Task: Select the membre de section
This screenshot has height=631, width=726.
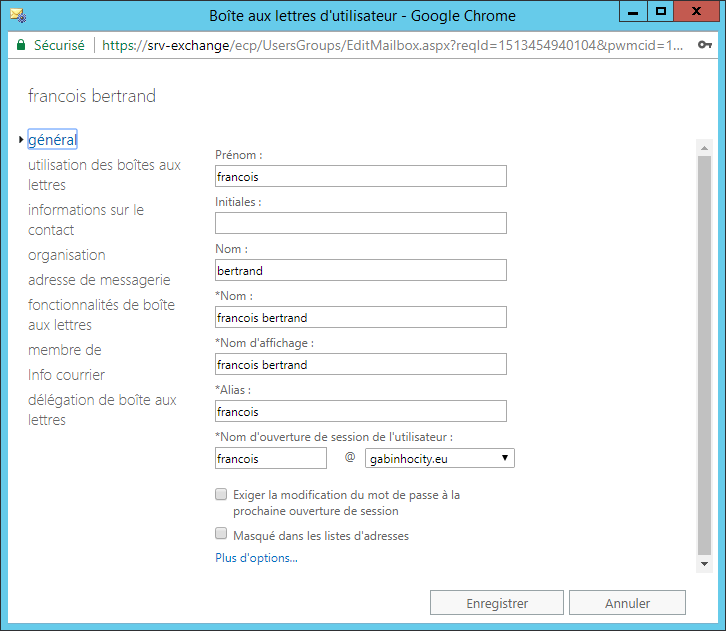Action: point(65,350)
